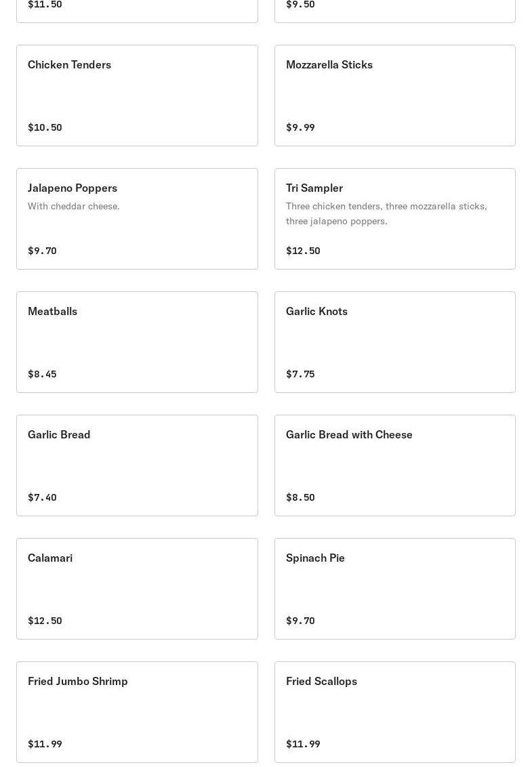
Task: Select the Mozzarella Sticks item card
Action: tap(394, 96)
